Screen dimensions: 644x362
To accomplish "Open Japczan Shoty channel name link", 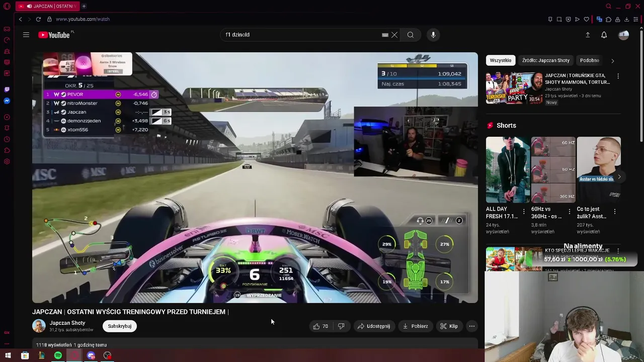I will (x=67, y=323).
